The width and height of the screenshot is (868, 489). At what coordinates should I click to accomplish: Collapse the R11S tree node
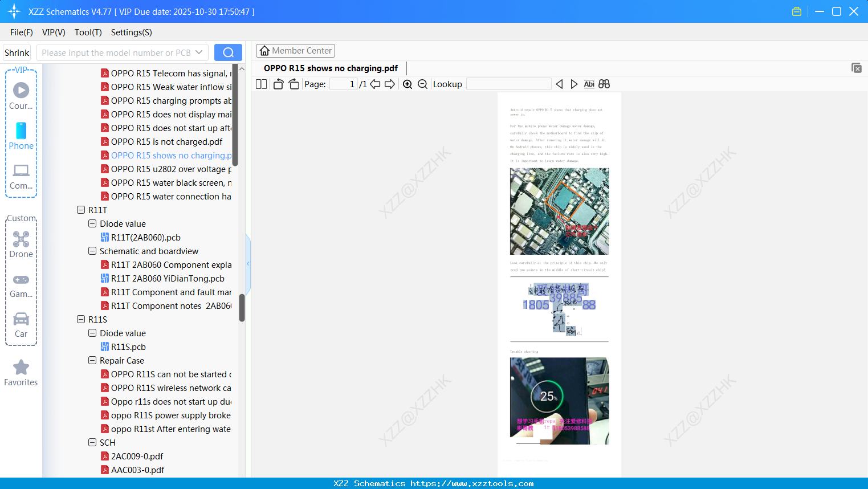coord(81,319)
